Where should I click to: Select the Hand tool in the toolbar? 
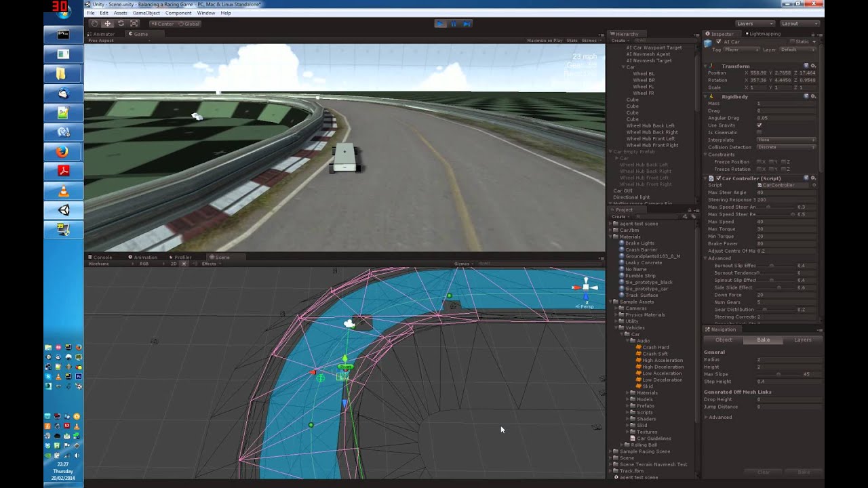coord(96,23)
